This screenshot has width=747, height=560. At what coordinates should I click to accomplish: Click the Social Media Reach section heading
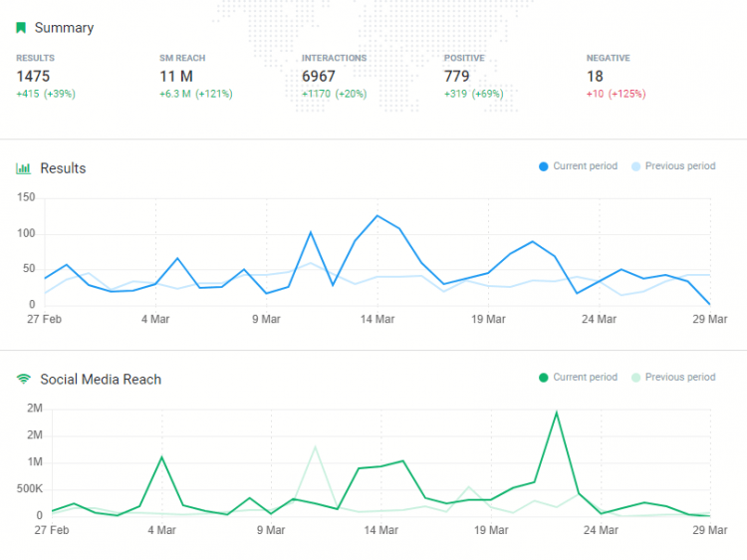pos(101,379)
